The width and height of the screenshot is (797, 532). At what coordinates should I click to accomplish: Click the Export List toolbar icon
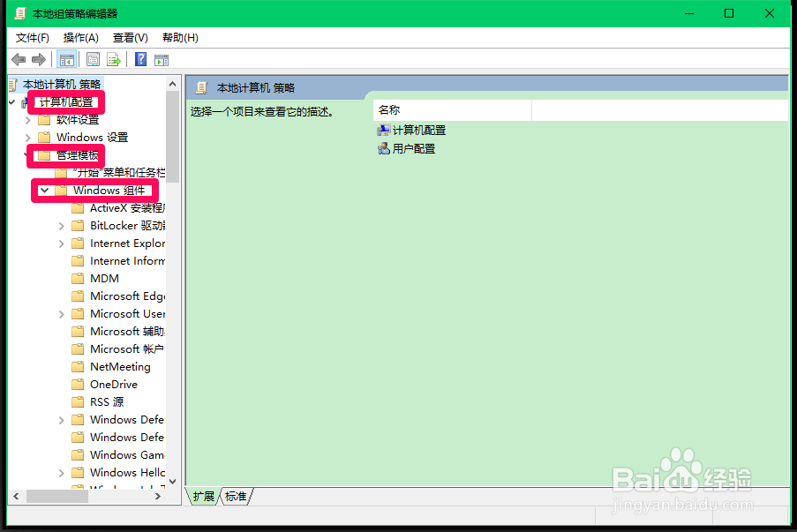[114, 59]
